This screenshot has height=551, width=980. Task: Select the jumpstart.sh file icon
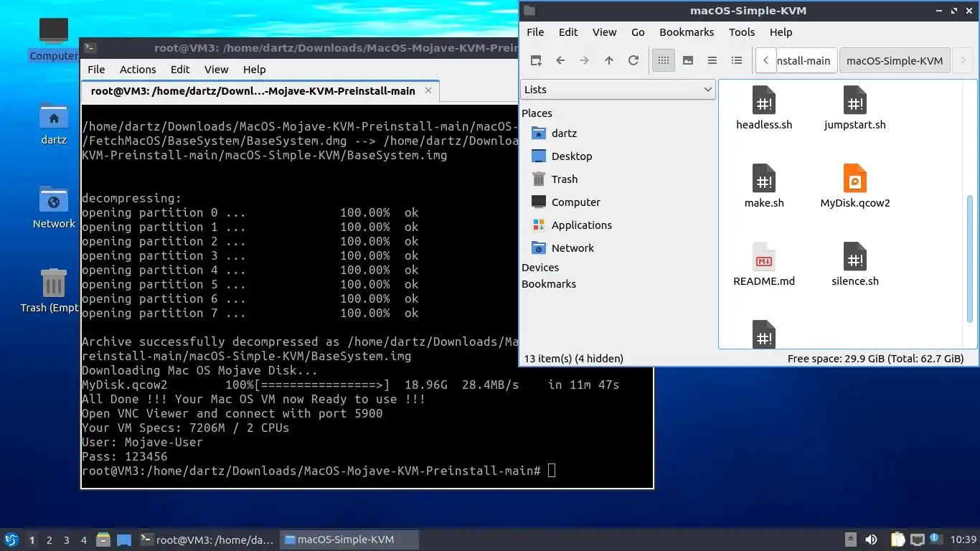coord(855,100)
